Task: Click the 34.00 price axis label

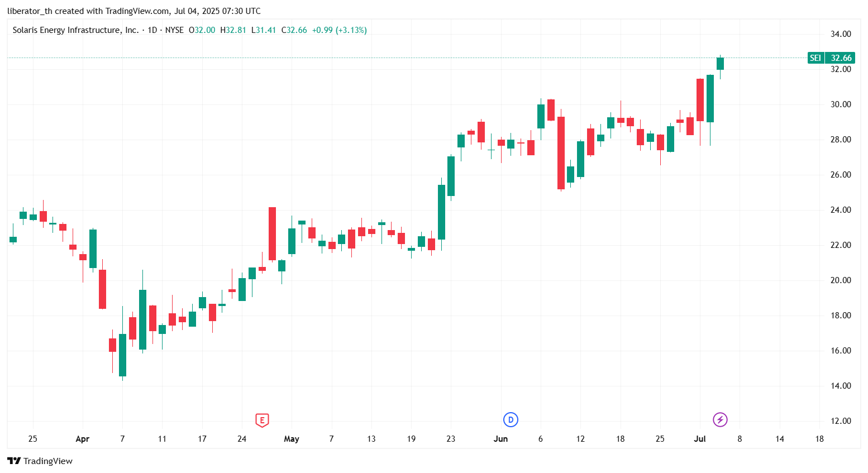Action: (x=841, y=34)
